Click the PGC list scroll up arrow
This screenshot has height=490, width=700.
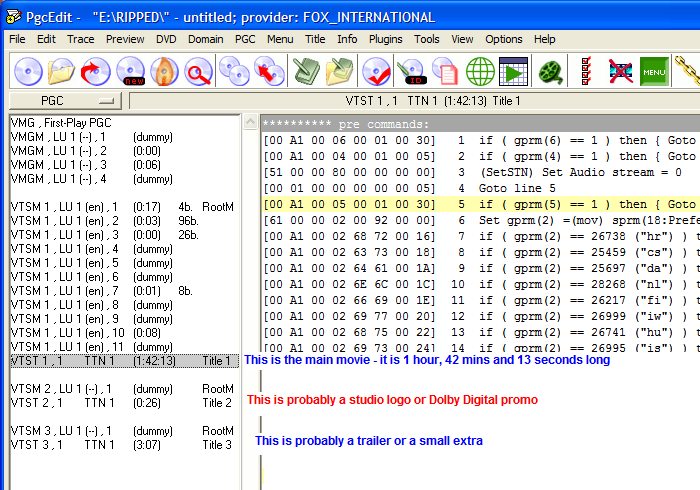coord(250,121)
